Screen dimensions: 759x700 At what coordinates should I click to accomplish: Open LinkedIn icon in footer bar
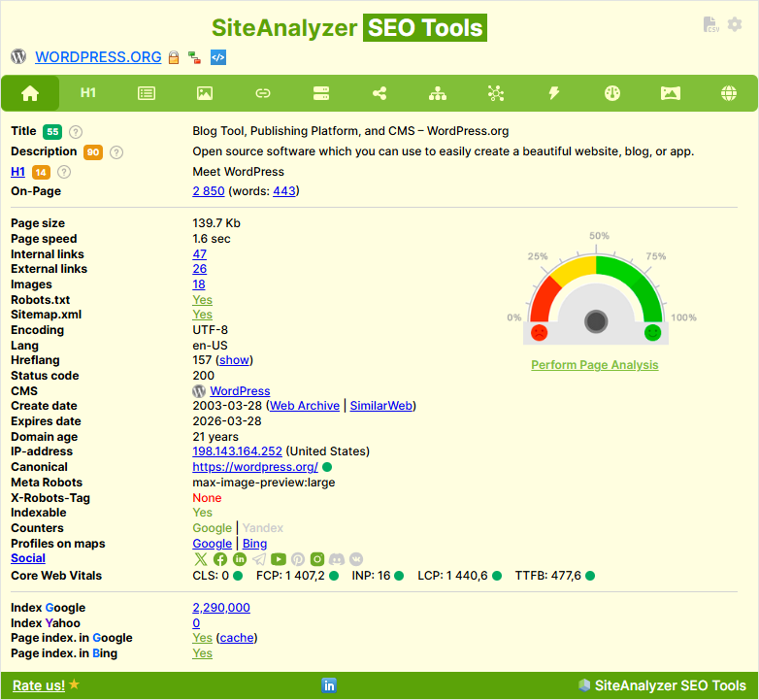[329, 685]
